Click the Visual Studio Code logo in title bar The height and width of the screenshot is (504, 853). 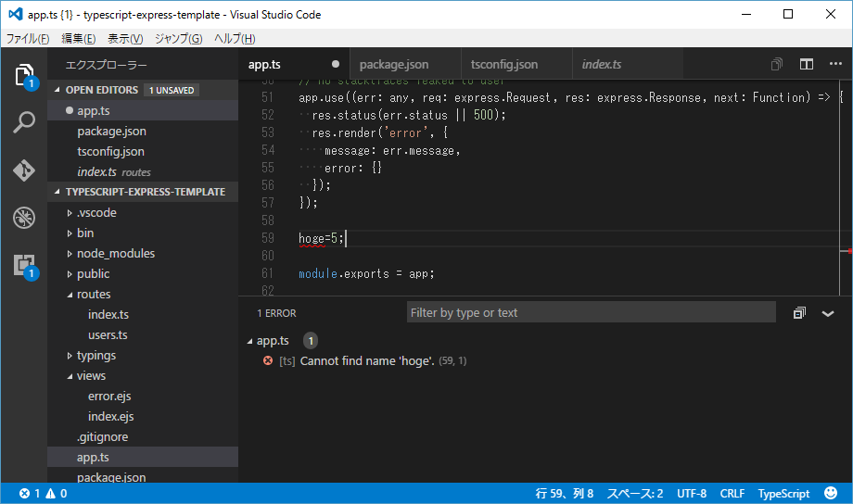pos(16,14)
